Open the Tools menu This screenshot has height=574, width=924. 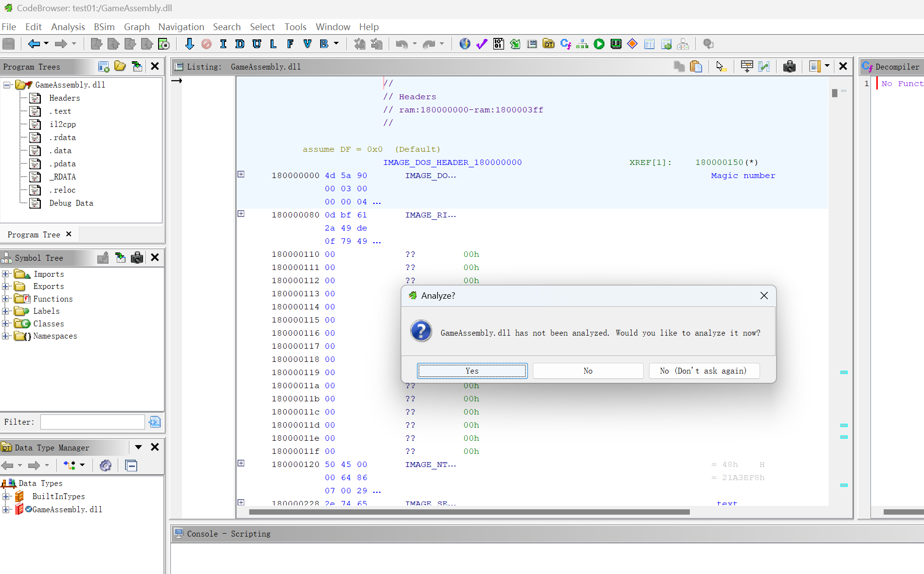(x=295, y=27)
